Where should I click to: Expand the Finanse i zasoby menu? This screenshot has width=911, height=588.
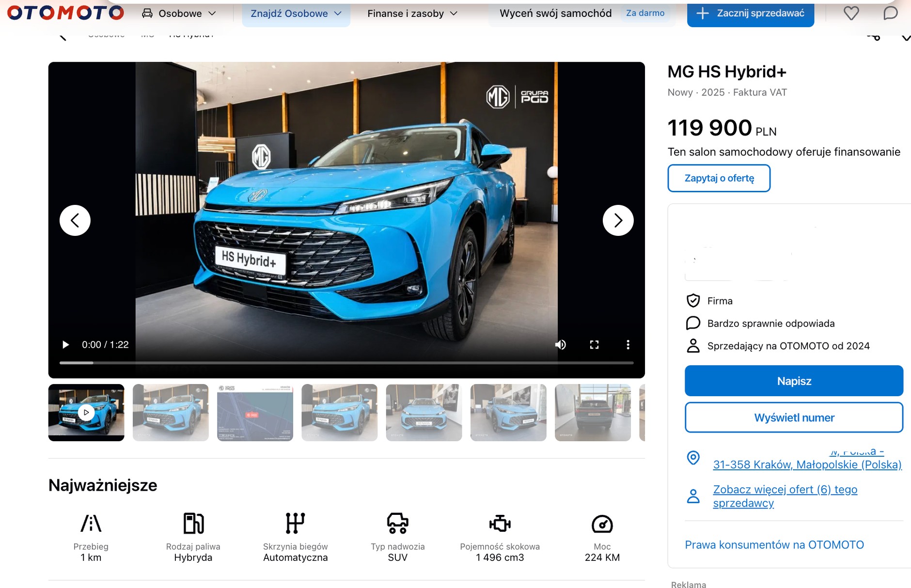[x=412, y=14]
